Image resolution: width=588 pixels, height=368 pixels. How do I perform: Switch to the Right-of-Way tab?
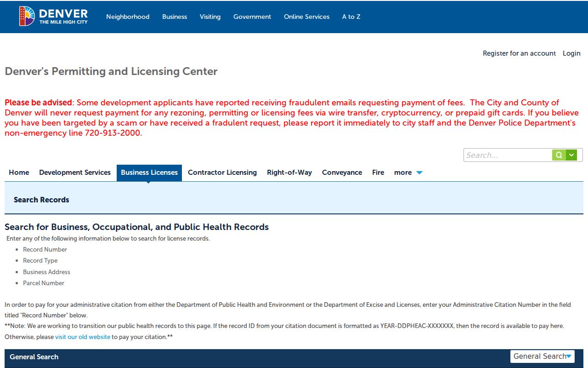[x=289, y=172]
